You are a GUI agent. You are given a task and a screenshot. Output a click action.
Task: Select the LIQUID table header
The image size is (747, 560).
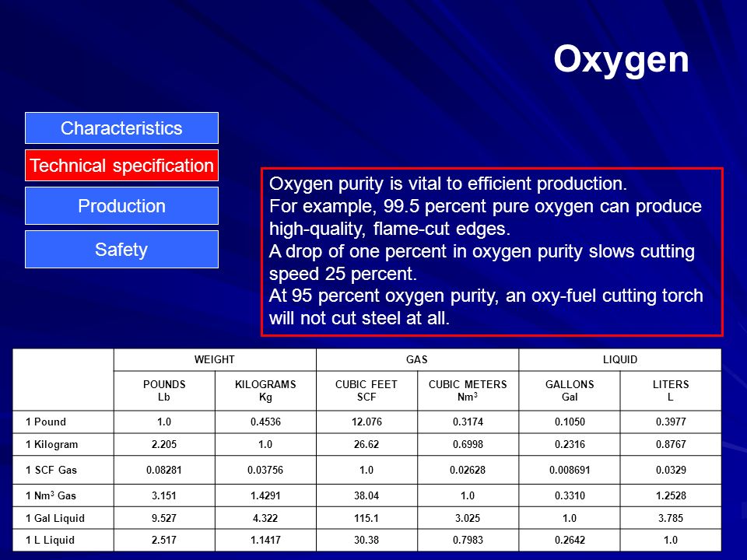click(x=620, y=360)
